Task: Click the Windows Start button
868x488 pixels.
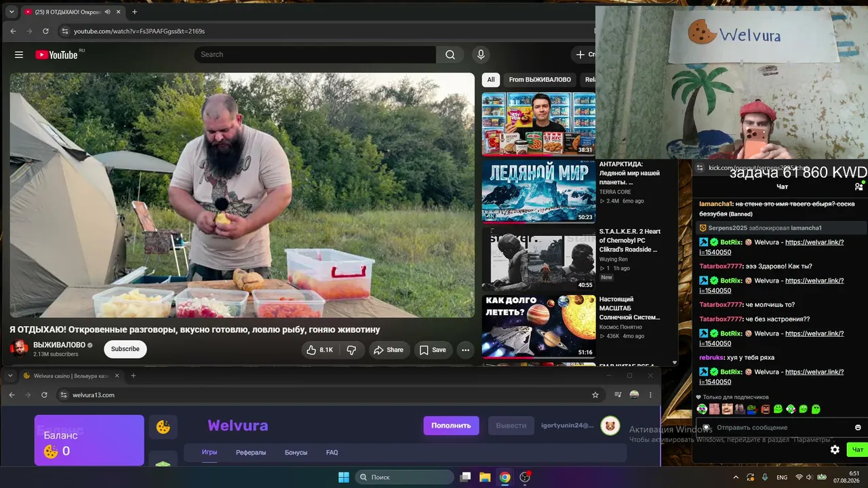Action: [x=344, y=477]
